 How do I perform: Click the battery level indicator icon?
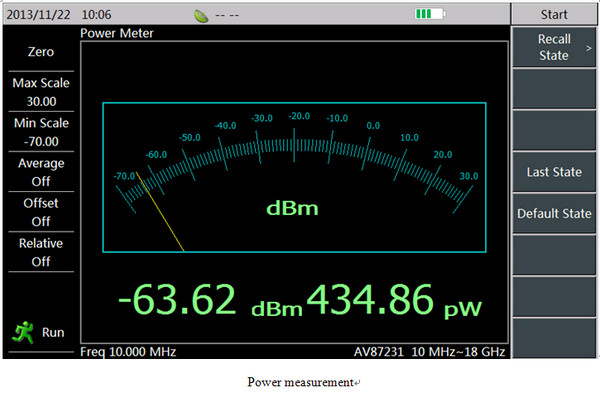pos(430,14)
